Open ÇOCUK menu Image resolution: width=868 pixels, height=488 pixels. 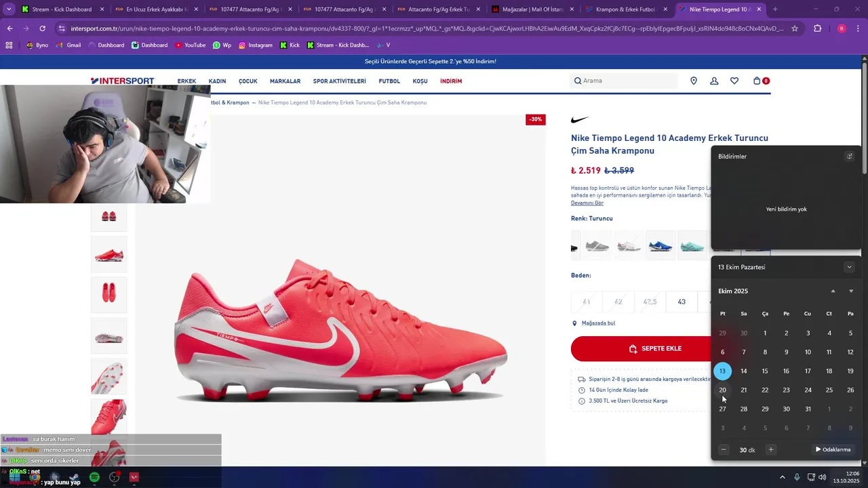pos(248,81)
